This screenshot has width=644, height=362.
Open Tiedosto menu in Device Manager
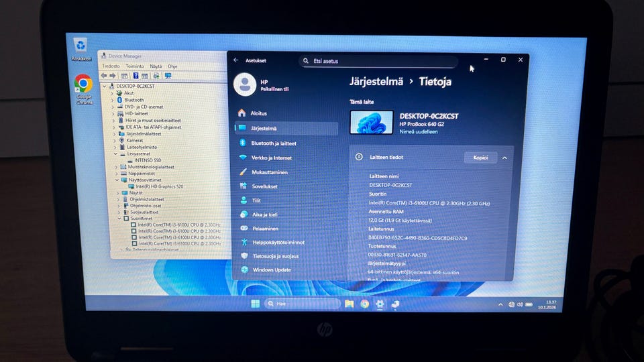pos(111,66)
